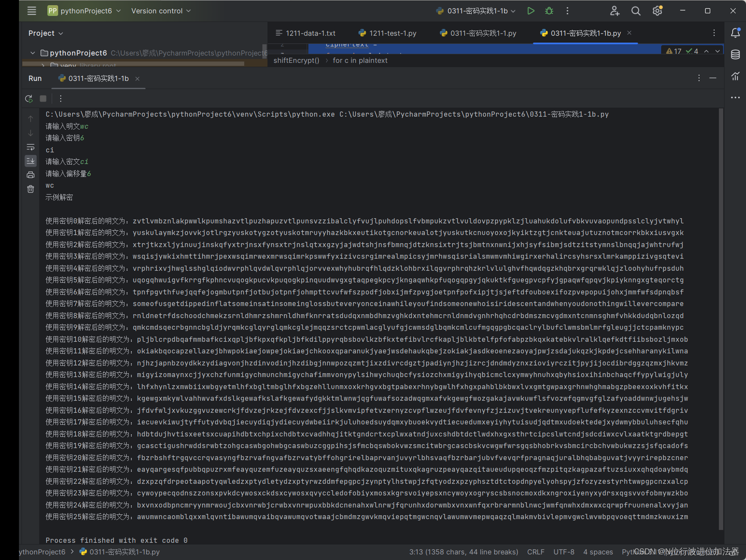Click the 'for c in plaintext' breadcrumb
Viewport: 746px width, 560px height.
coord(360,60)
